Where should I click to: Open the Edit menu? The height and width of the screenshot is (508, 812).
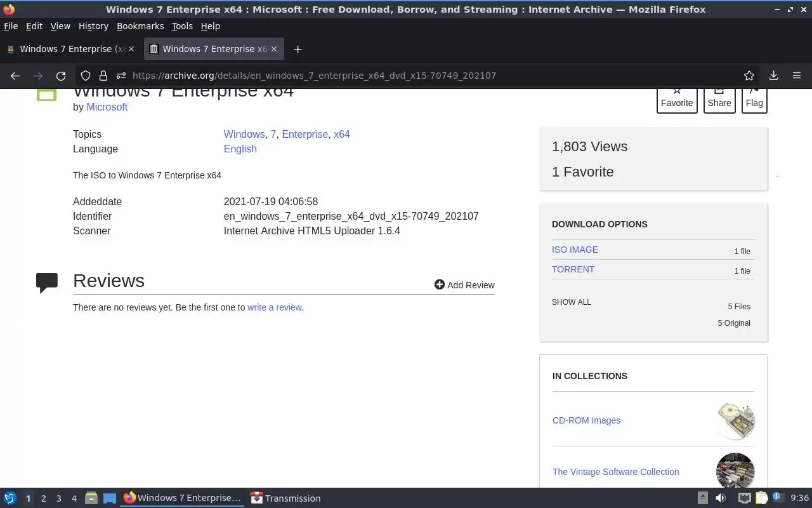(x=34, y=26)
